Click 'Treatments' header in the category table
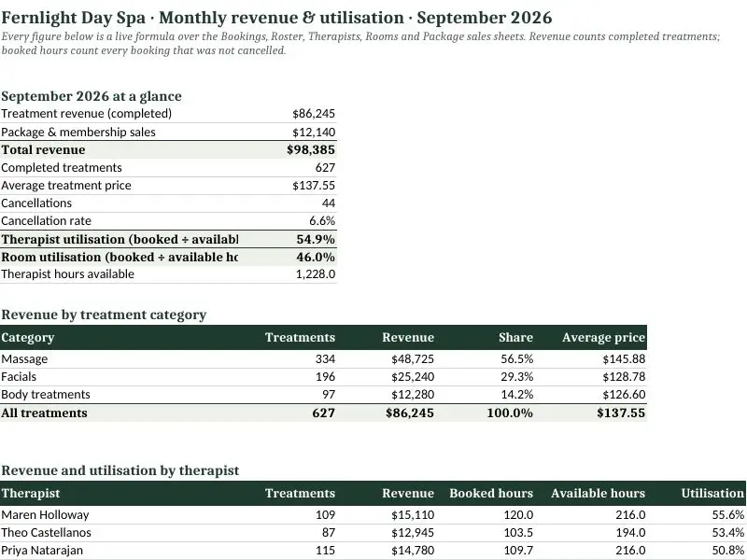Viewport: 747px width, 560px height. click(x=300, y=337)
